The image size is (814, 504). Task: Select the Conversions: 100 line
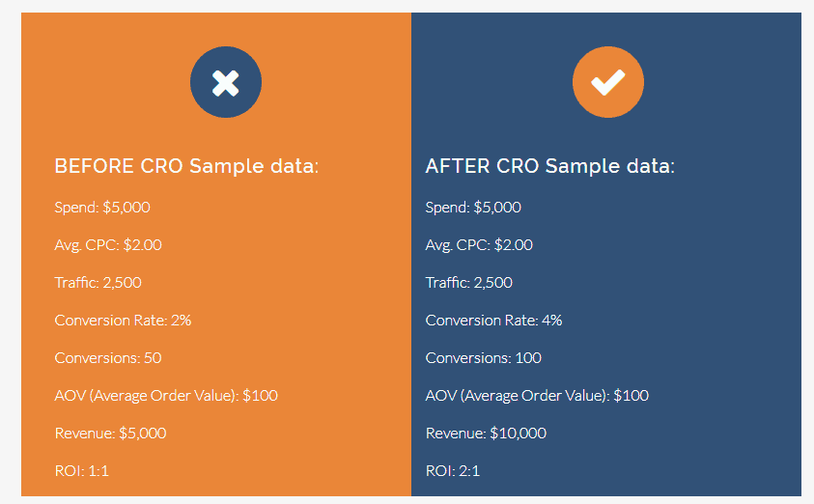[483, 358]
